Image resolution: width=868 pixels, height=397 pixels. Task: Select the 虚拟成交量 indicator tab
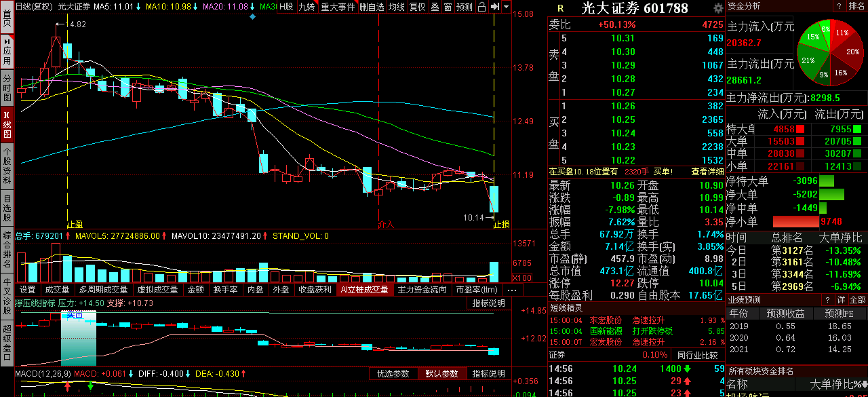[x=157, y=290]
